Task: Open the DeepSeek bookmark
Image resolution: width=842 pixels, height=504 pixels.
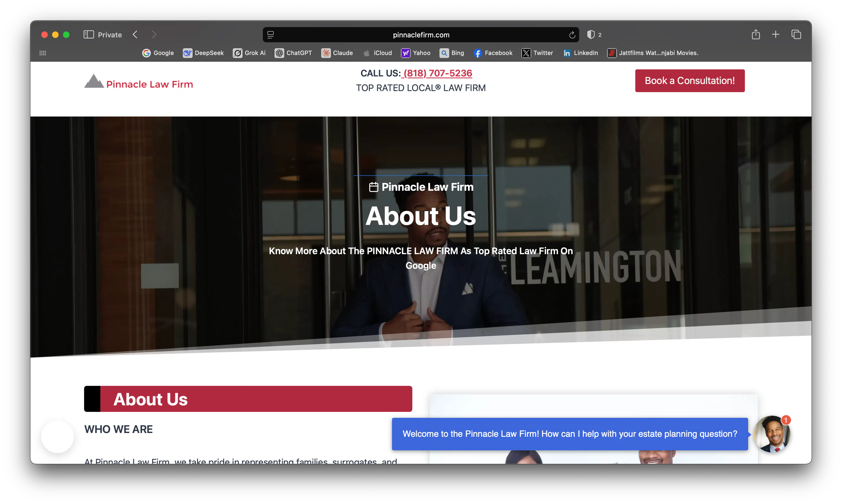Action: click(x=203, y=53)
